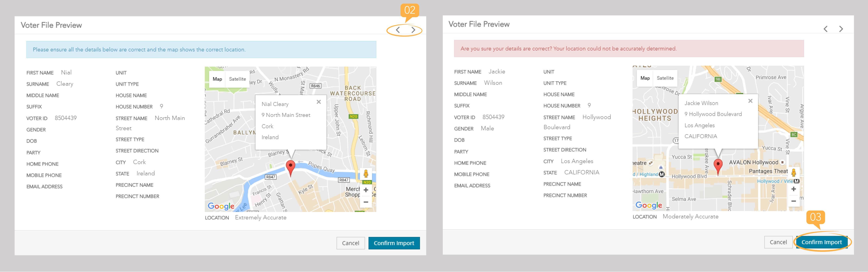Close Jackie Wilson map info popup
Image resolution: width=868 pixels, height=272 pixels.
coord(750,101)
